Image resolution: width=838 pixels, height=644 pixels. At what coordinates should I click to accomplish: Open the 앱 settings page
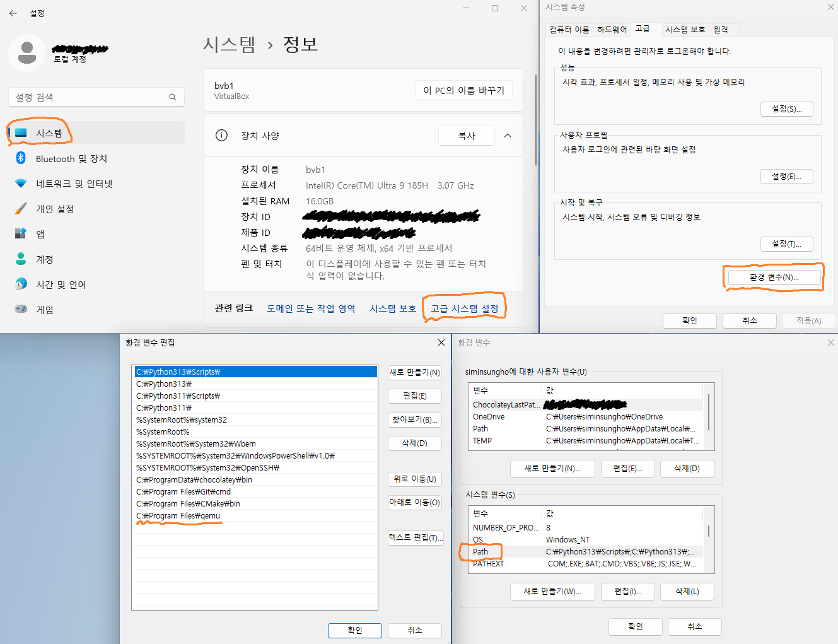coord(40,234)
